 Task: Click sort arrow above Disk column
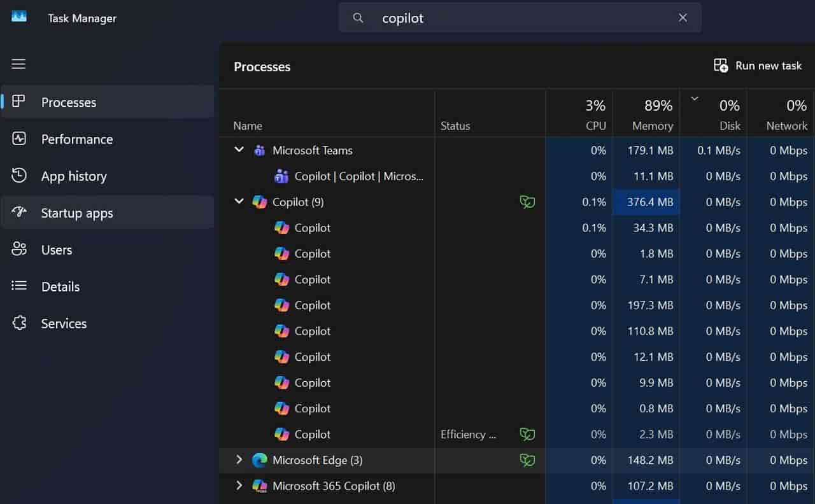tap(695, 98)
